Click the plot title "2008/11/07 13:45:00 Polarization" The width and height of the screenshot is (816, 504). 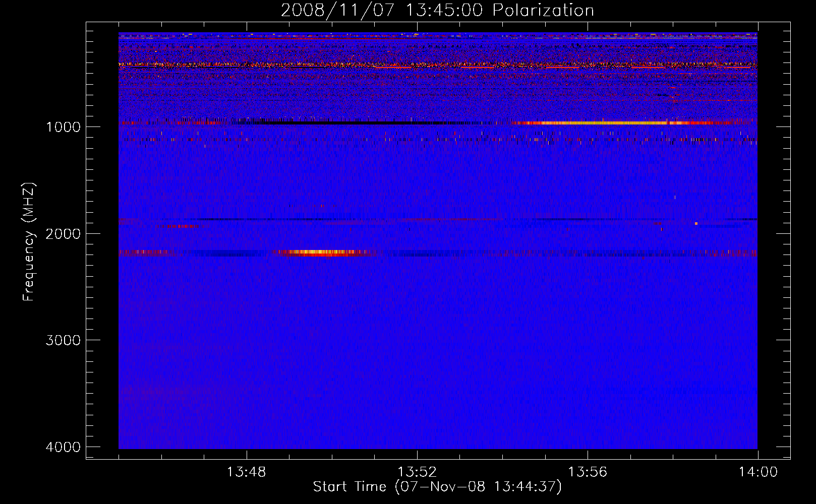(x=437, y=11)
